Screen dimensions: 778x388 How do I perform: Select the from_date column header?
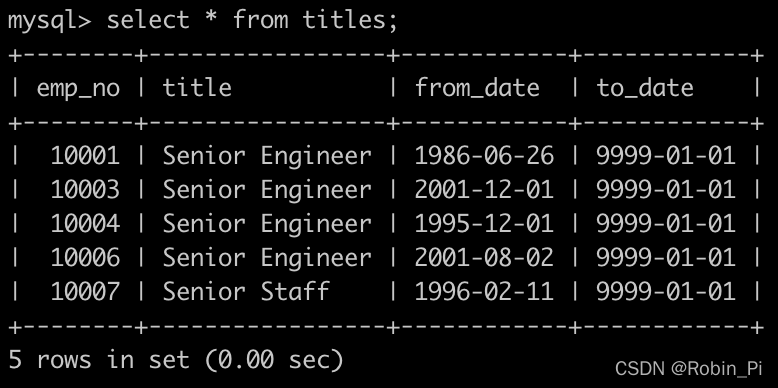[x=477, y=88]
